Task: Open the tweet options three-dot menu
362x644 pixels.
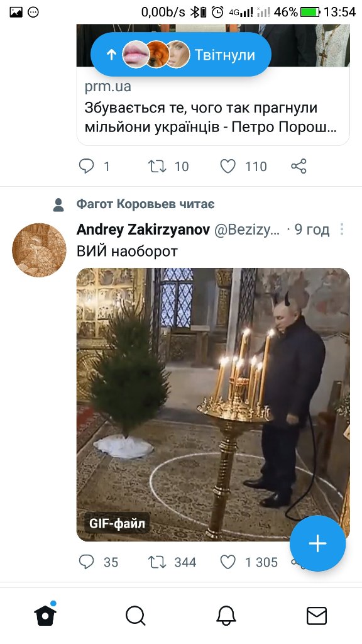Action: (341, 229)
